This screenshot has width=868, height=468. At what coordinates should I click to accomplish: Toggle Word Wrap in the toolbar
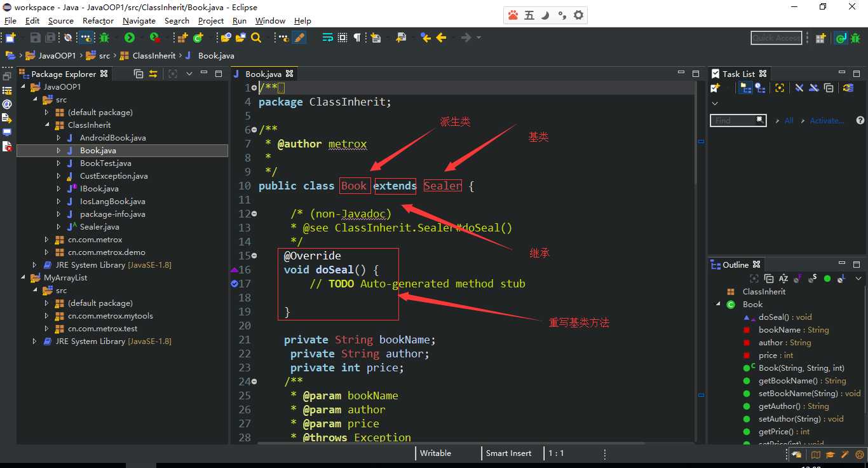328,38
